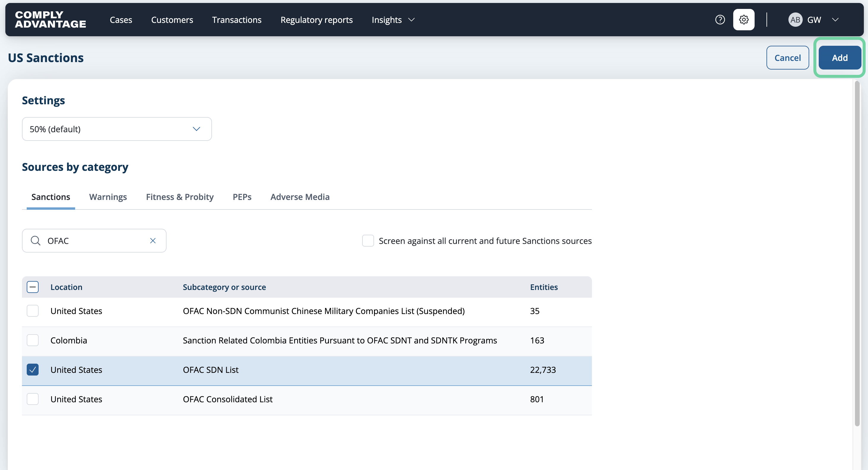
Task: Click the 'OFAC Consolidated List' source name
Action: pos(228,399)
